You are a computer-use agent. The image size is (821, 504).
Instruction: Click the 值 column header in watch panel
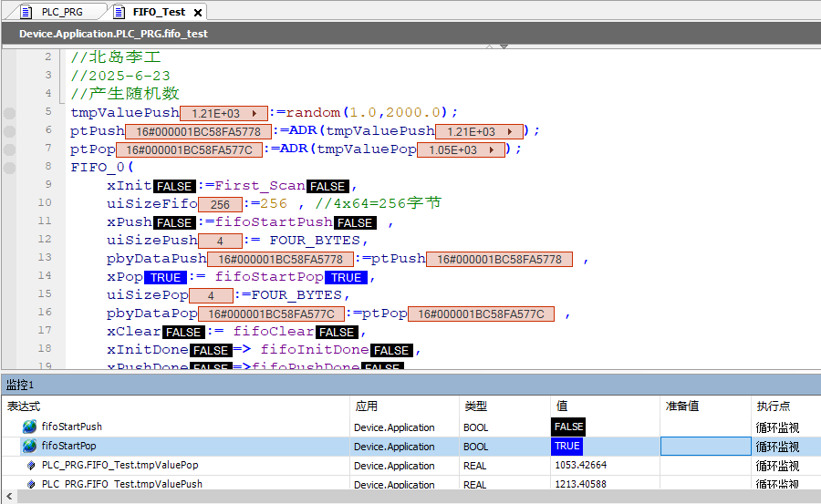click(562, 406)
